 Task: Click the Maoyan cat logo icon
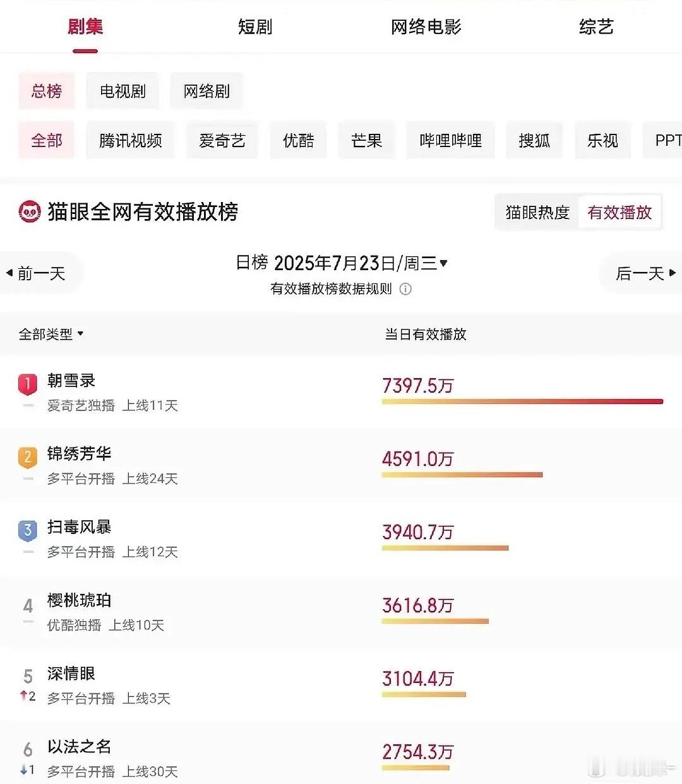tap(30, 212)
